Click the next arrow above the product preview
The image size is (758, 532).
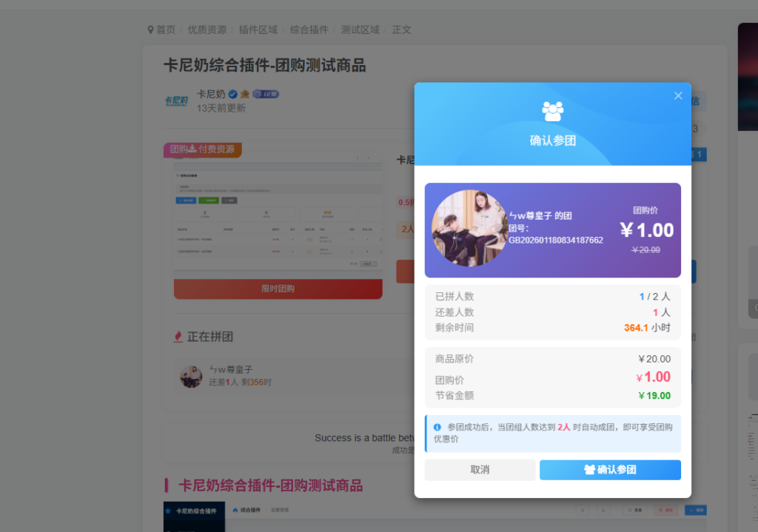(x=369, y=157)
